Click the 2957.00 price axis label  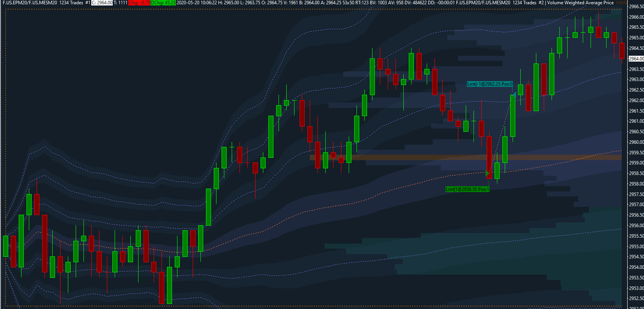tap(636, 205)
